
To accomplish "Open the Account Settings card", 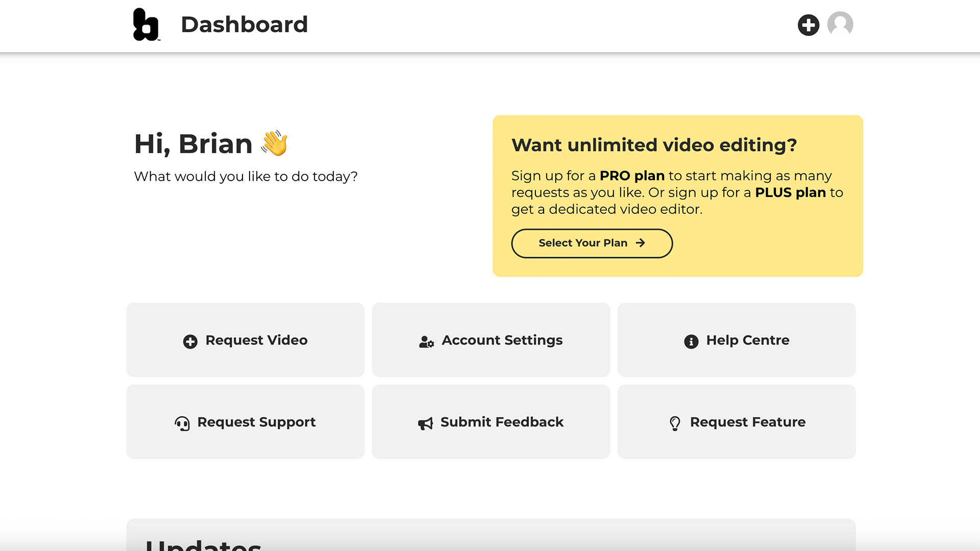I will click(491, 340).
